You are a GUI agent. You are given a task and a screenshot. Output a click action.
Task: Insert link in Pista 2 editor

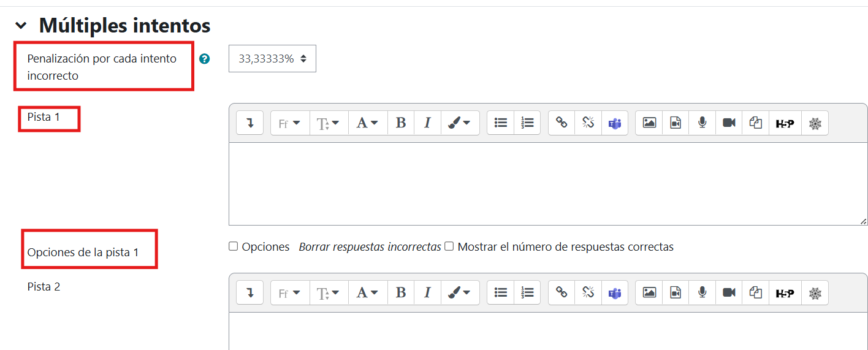pos(562,293)
